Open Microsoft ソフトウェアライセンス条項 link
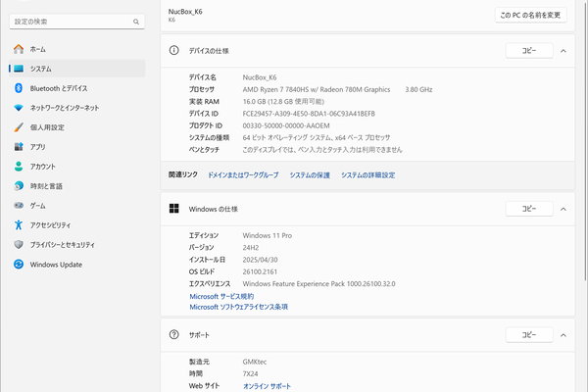Viewport: 588px width, 392px height. (x=238, y=307)
